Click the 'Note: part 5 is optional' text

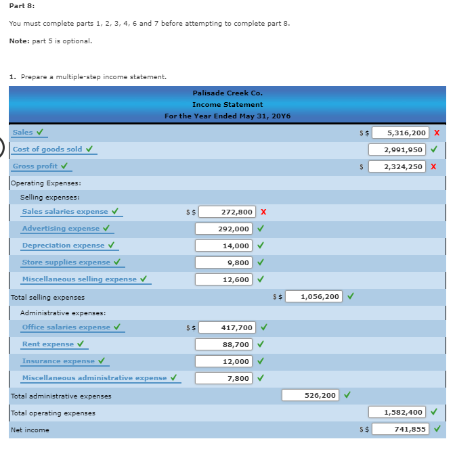click(50, 41)
